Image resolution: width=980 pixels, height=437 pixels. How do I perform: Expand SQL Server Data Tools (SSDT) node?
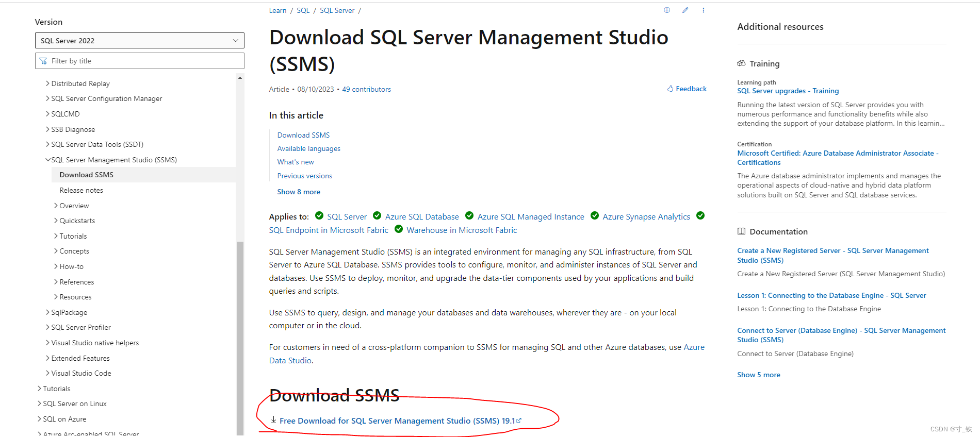47,144
